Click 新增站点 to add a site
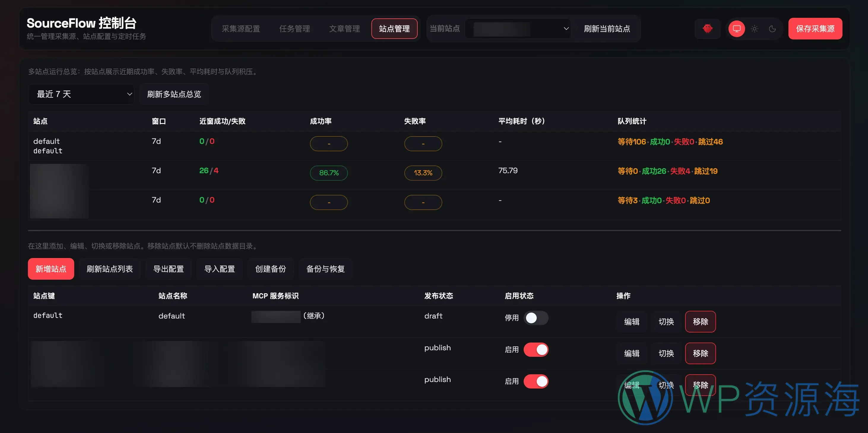 coord(51,269)
